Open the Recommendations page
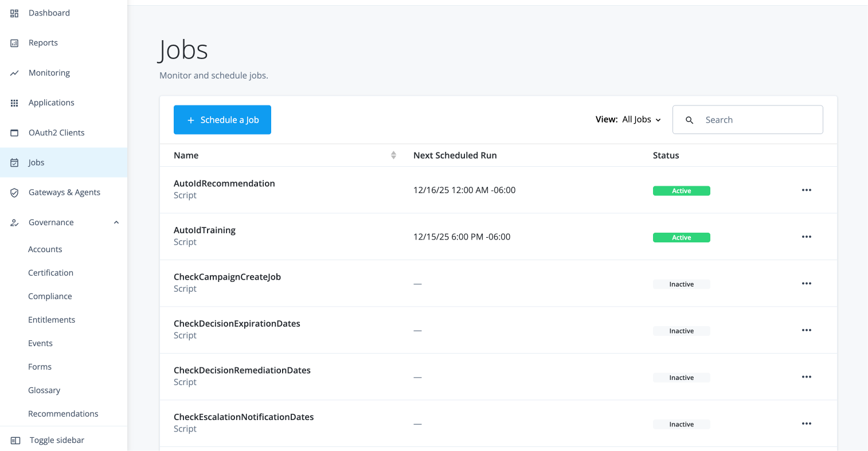 [x=63, y=414]
